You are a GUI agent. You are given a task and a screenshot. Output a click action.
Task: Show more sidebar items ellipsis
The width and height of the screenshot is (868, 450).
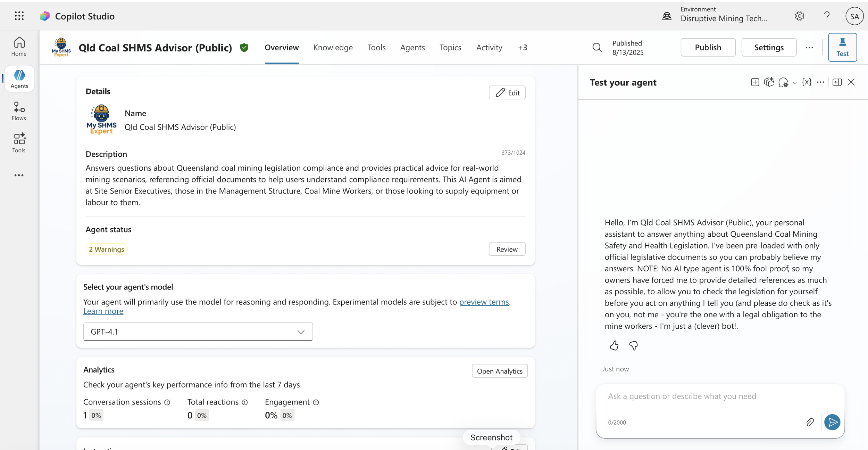pyautogui.click(x=19, y=175)
